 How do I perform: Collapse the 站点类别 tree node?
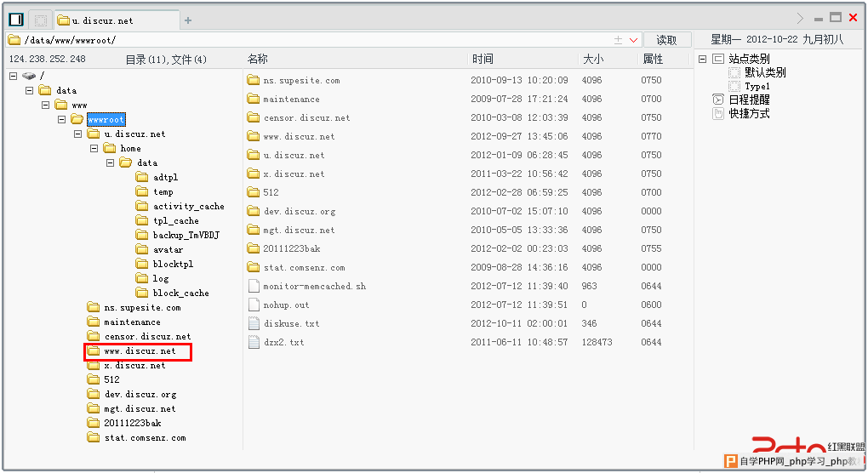tap(702, 59)
